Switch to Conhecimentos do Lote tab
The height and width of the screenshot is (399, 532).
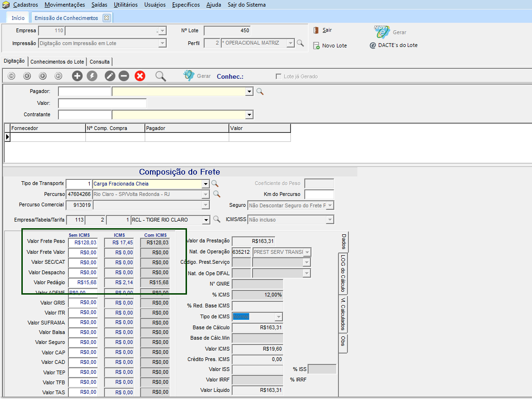pos(57,62)
